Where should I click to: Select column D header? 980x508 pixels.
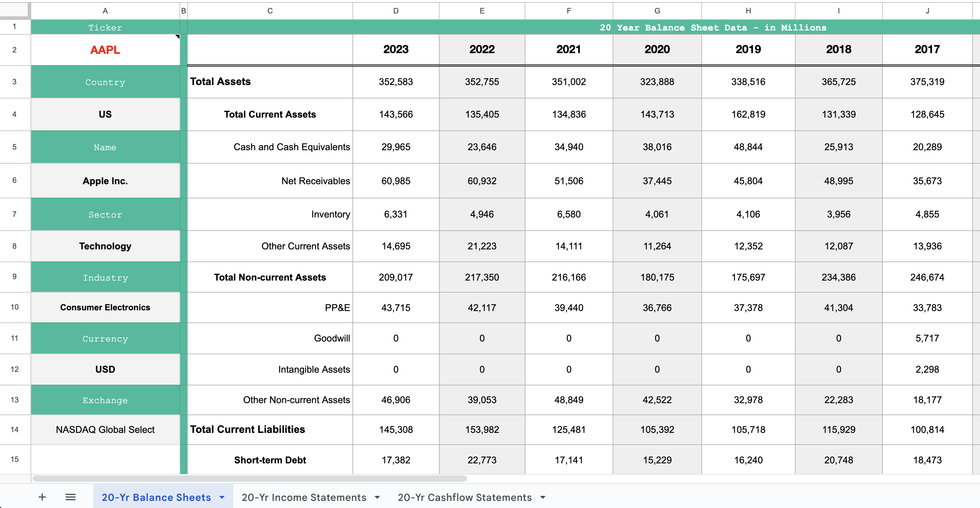[x=396, y=11]
